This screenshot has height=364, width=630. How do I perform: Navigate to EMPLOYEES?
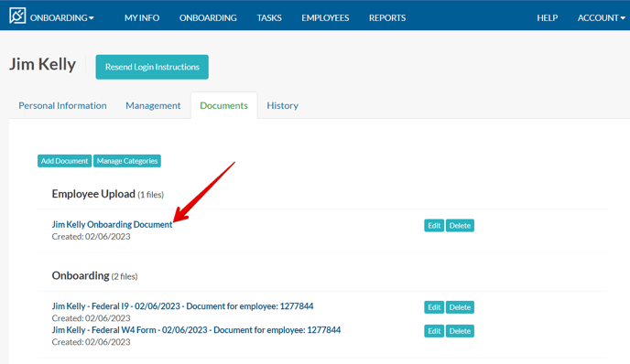coord(325,18)
